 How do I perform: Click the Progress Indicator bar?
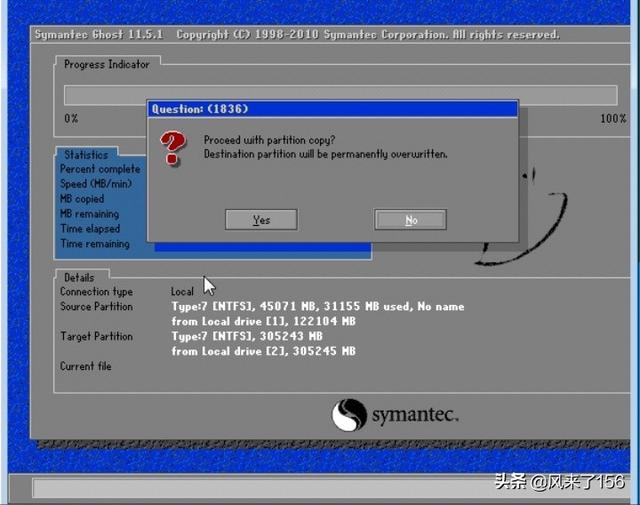coord(340,95)
